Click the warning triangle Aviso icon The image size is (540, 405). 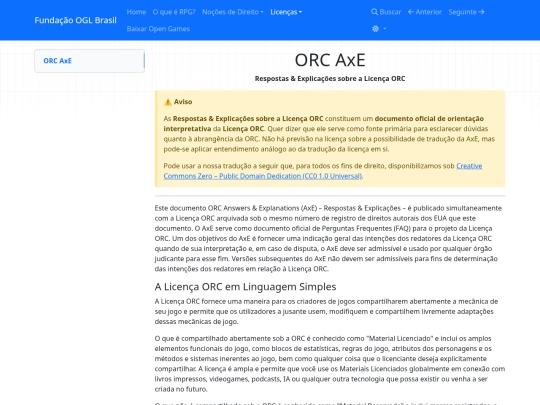coord(168,102)
